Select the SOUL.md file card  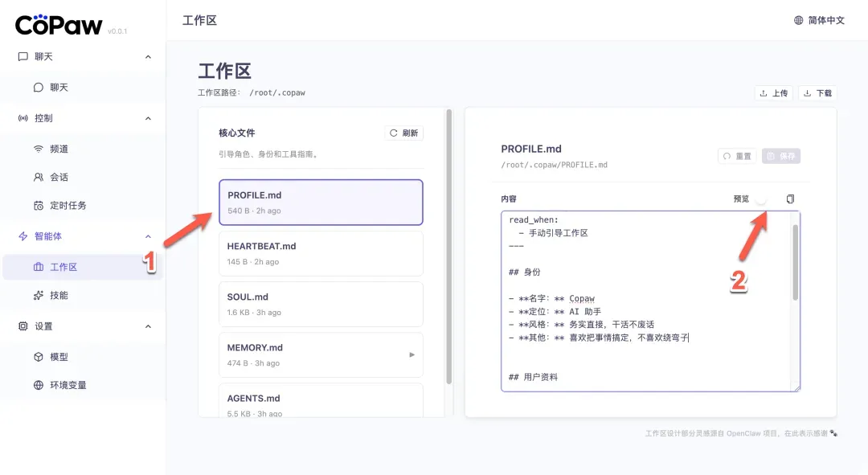click(321, 304)
